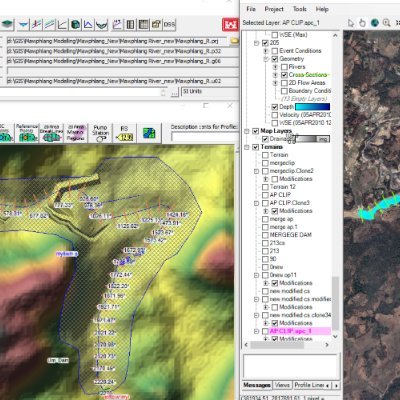Expand the Rivers node

tap(275, 67)
